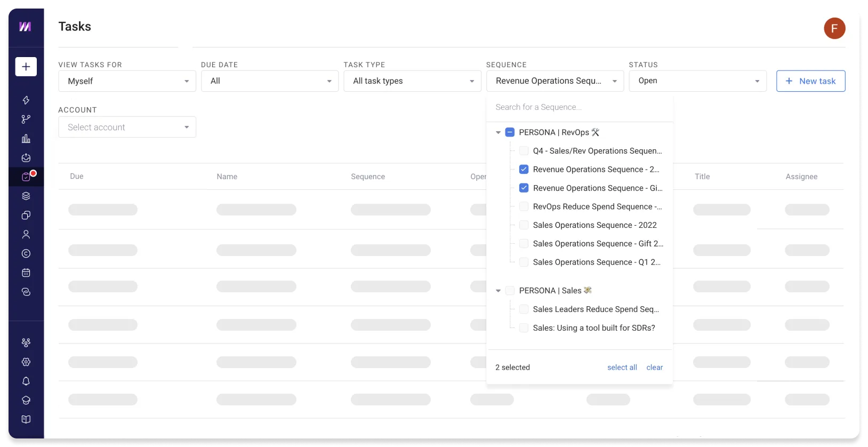This screenshot has height=447, width=868.
Task: Click the user avatar labeled F
Action: 834,28
